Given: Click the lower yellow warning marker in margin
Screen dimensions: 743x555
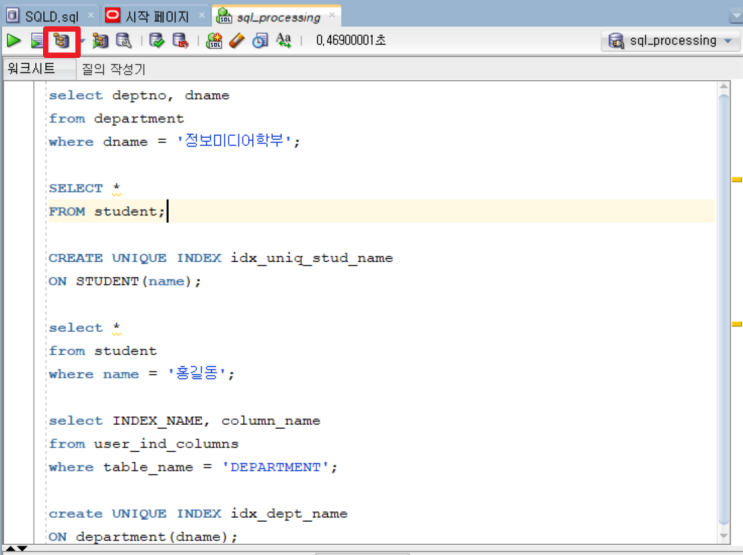Looking at the screenshot, I should coord(736,324).
